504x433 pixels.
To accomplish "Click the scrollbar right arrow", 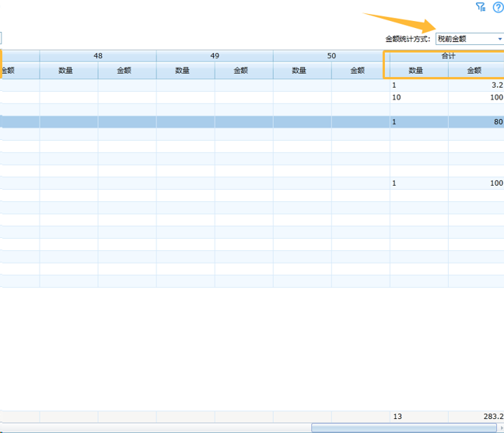I will coord(500,428).
